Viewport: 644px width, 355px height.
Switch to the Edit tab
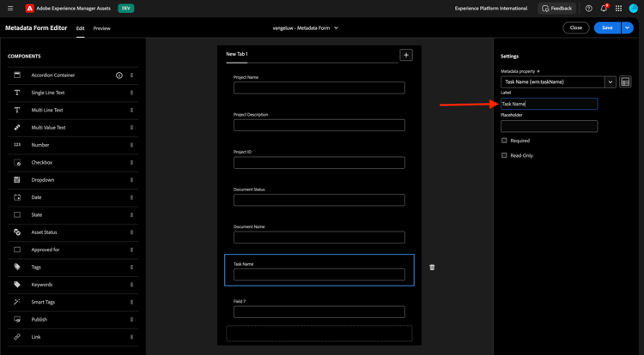point(80,28)
